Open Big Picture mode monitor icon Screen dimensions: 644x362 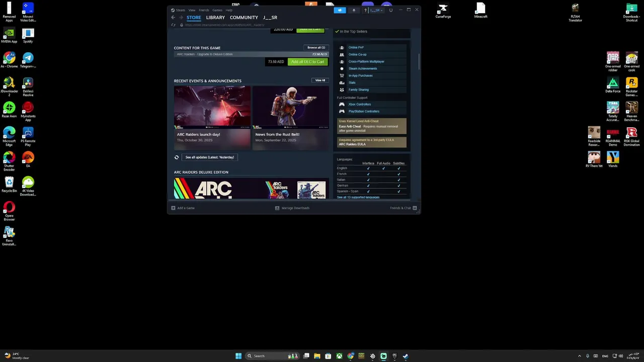tap(391, 10)
